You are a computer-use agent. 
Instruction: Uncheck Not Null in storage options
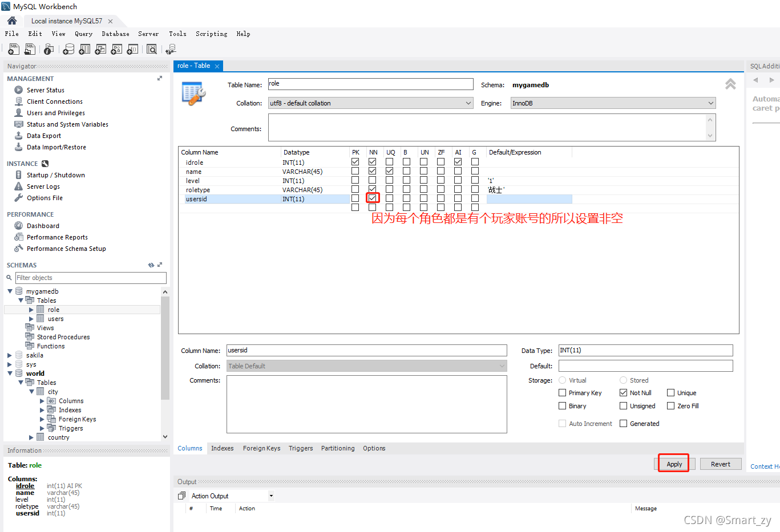click(x=624, y=393)
